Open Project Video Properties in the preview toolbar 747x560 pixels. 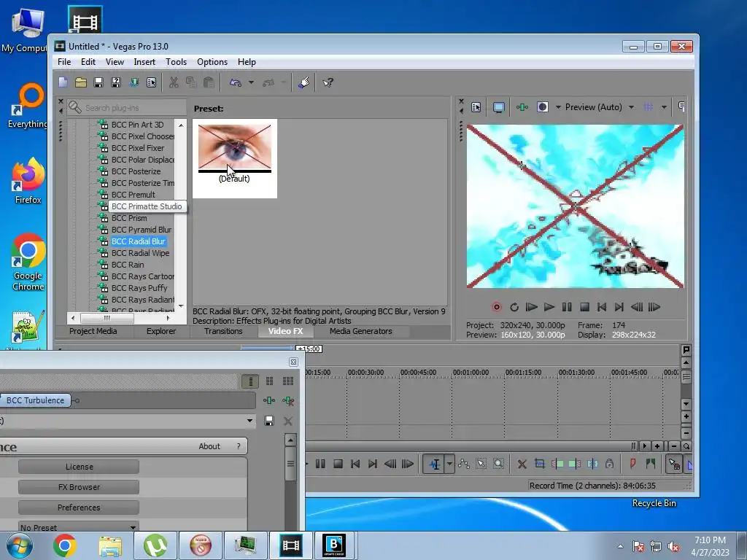pos(476,107)
